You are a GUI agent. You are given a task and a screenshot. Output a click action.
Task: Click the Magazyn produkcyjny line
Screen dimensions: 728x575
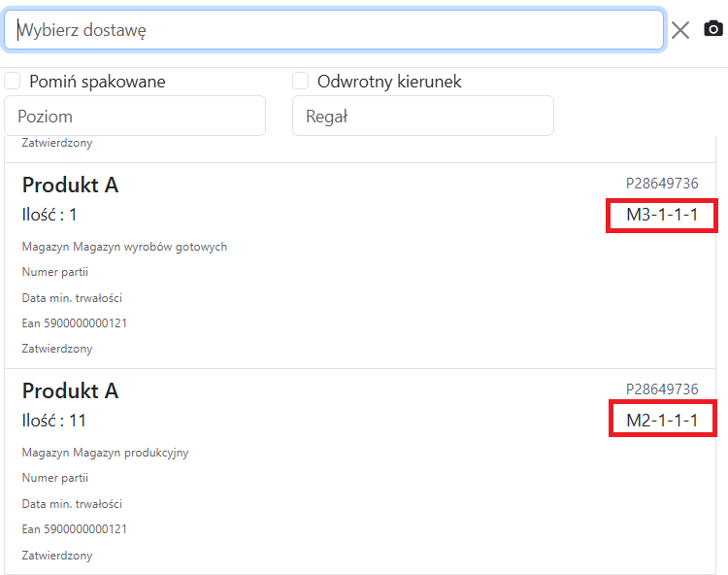click(x=105, y=453)
